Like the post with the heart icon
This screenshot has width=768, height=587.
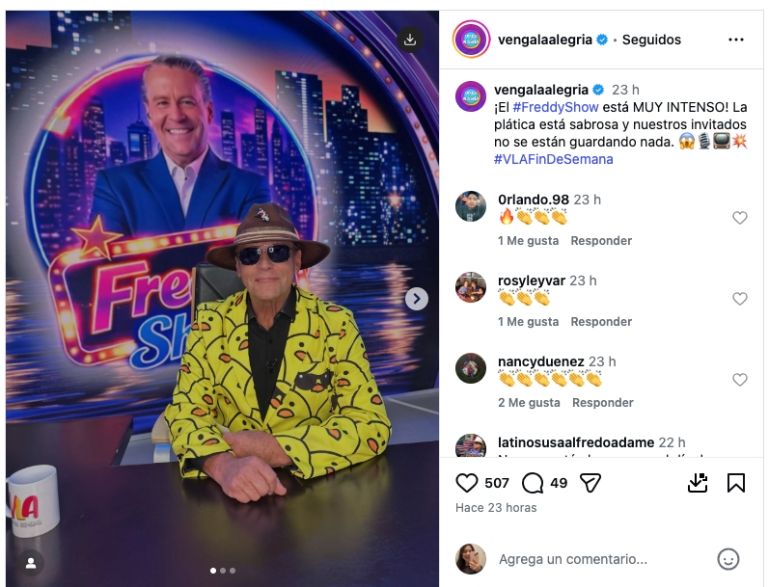click(466, 483)
